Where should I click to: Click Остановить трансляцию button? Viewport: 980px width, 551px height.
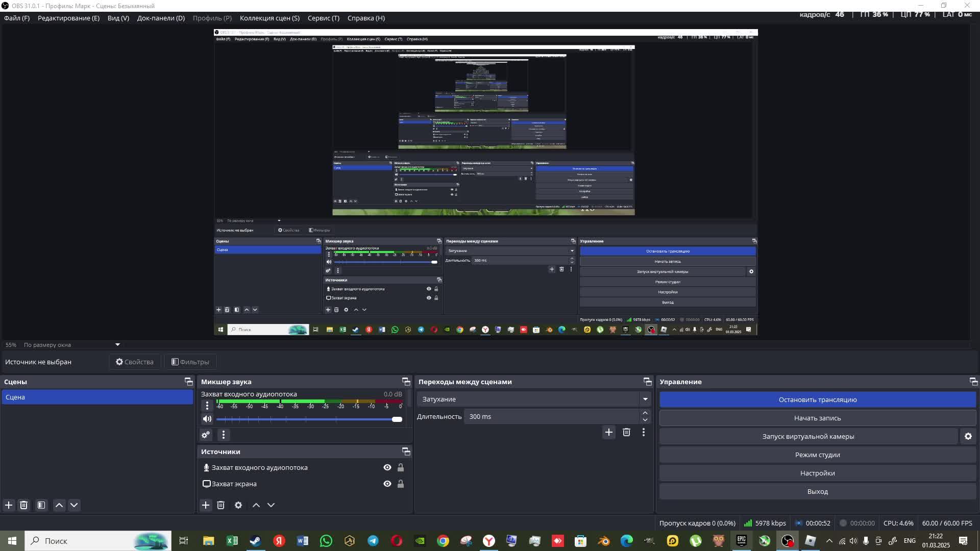pyautogui.click(x=817, y=399)
